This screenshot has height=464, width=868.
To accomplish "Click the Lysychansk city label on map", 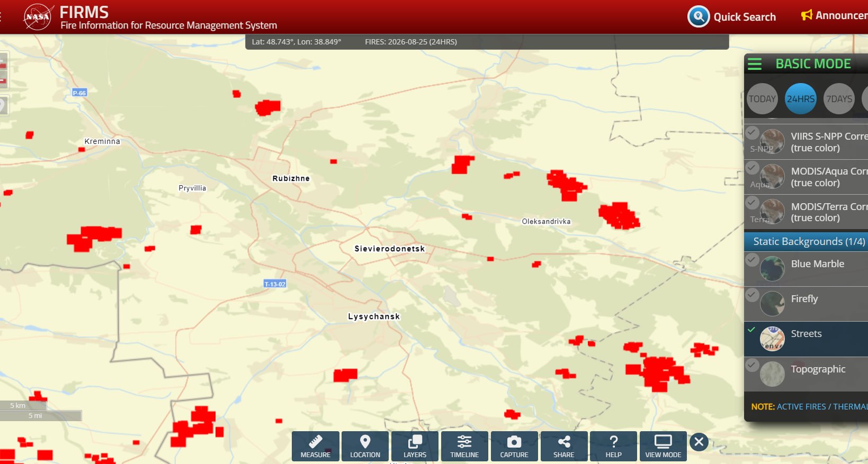I will [x=374, y=316].
